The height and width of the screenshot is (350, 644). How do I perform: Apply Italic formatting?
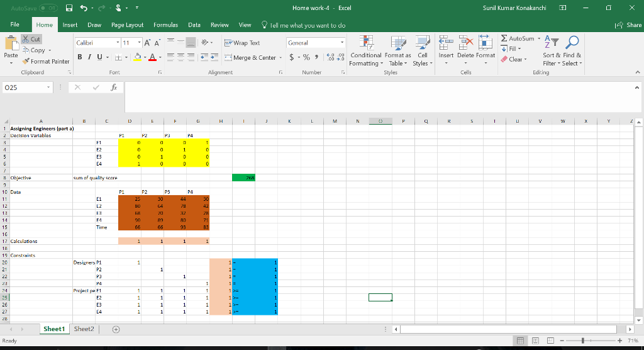coord(89,57)
